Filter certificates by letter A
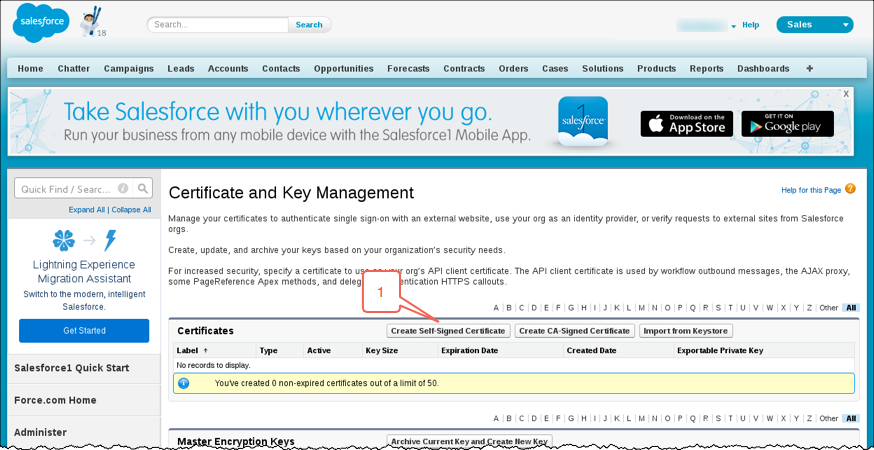This screenshot has width=874, height=450. (496, 308)
